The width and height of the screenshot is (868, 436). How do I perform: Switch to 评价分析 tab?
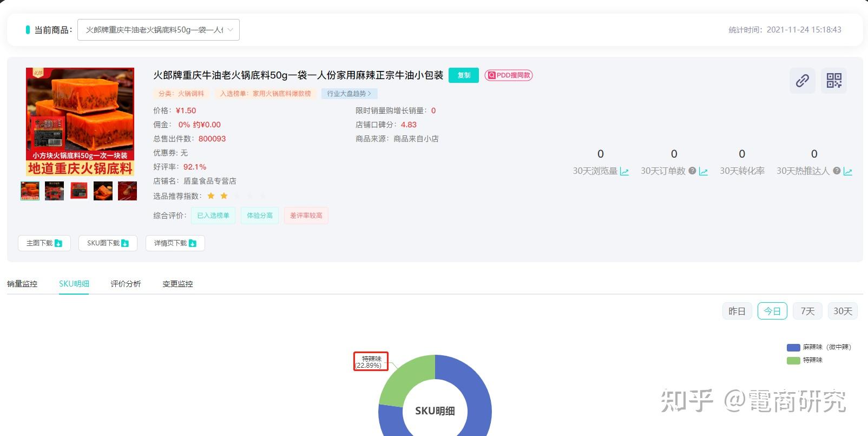[x=126, y=284]
